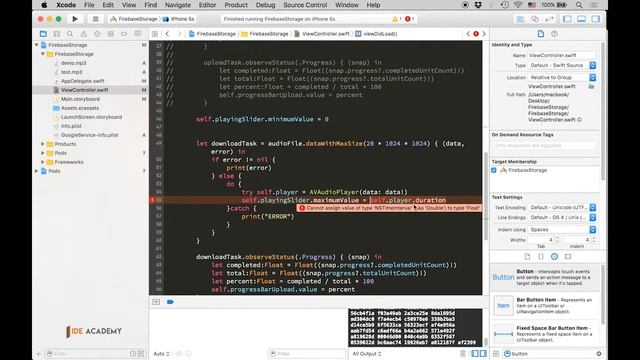Click the red error count in toolbar

(409, 19)
